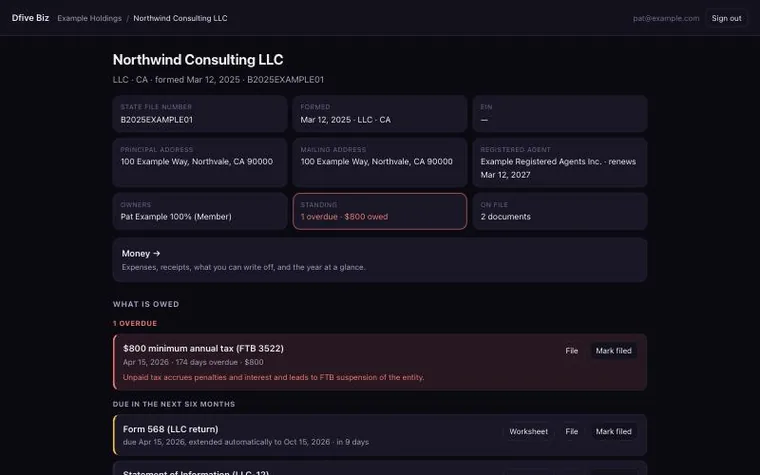Image resolution: width=760 pixels, height=475 pixels.
Task: Click the 174 days overdue detail line
Action: (193, 362)
